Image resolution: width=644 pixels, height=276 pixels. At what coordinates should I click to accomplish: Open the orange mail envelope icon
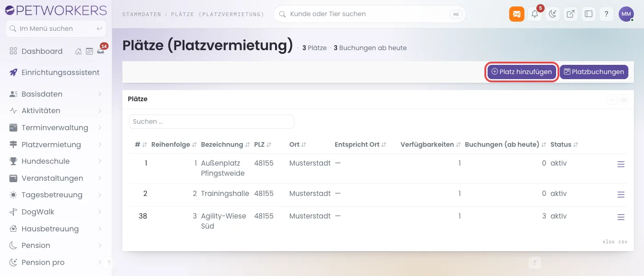(x=517, y=14)
